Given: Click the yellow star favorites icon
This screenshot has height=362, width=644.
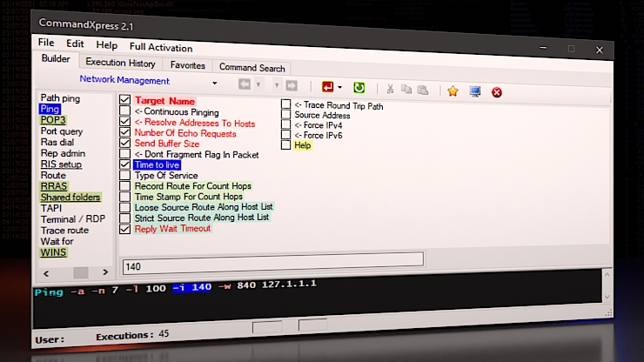Looking at the screenshot, I should pyautogui.click(x=453, y=90).
